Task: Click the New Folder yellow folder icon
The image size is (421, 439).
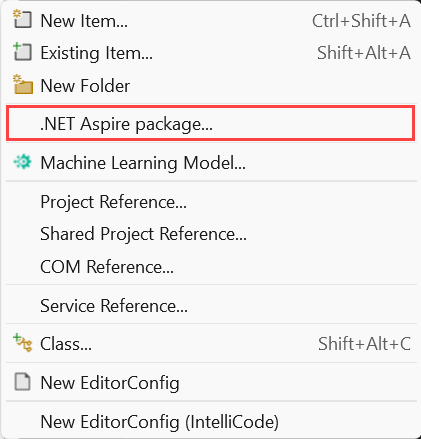Action: tap(23, 84)
